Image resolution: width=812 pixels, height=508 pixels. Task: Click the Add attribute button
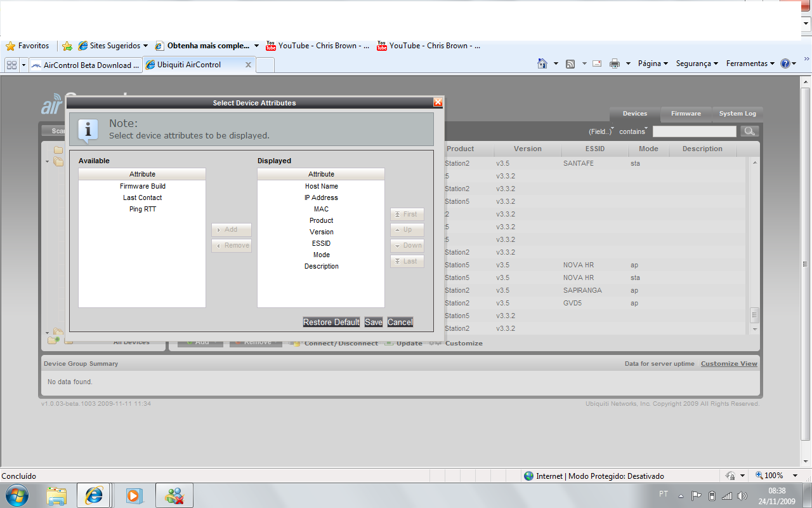click(232, 229)
